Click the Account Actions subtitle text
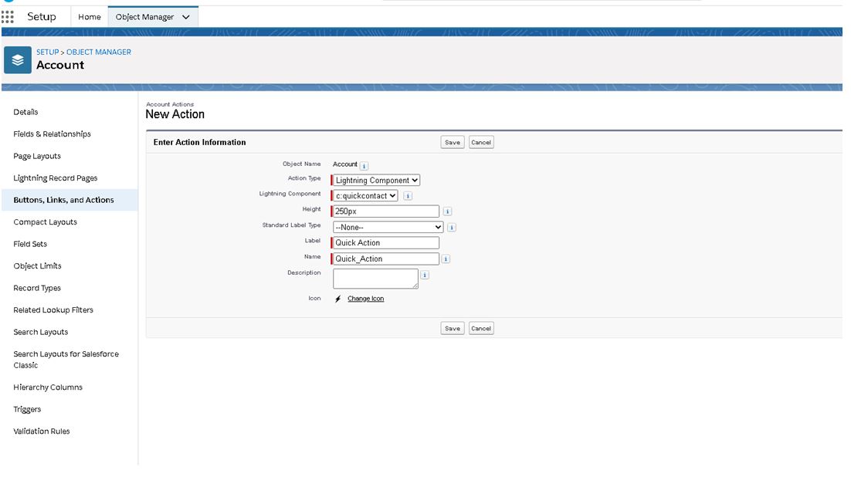The width and height of the screenshot is (851, 504). coord(170,104)
